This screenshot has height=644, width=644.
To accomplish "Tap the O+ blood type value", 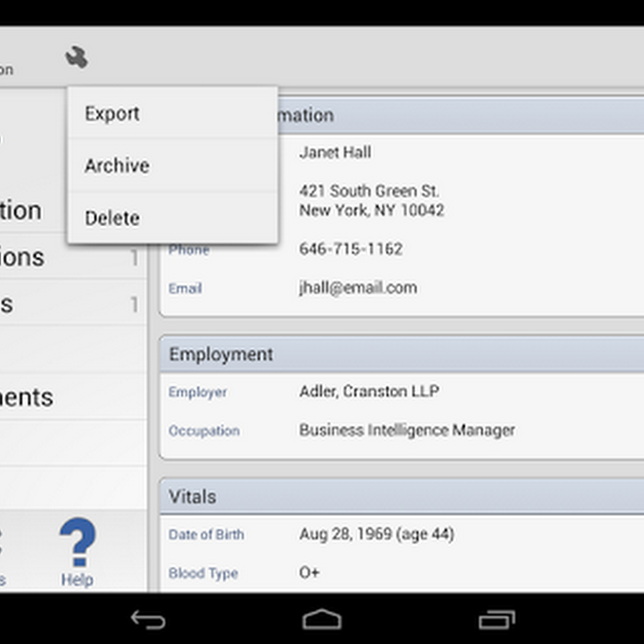I will [x=309, y=572].
